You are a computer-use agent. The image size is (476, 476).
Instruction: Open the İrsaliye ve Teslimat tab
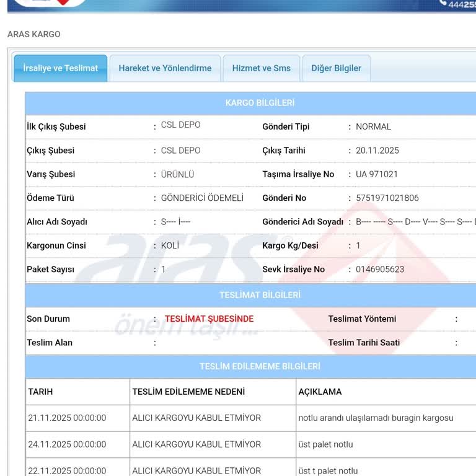pyautogui.click(x=60, y=68)
